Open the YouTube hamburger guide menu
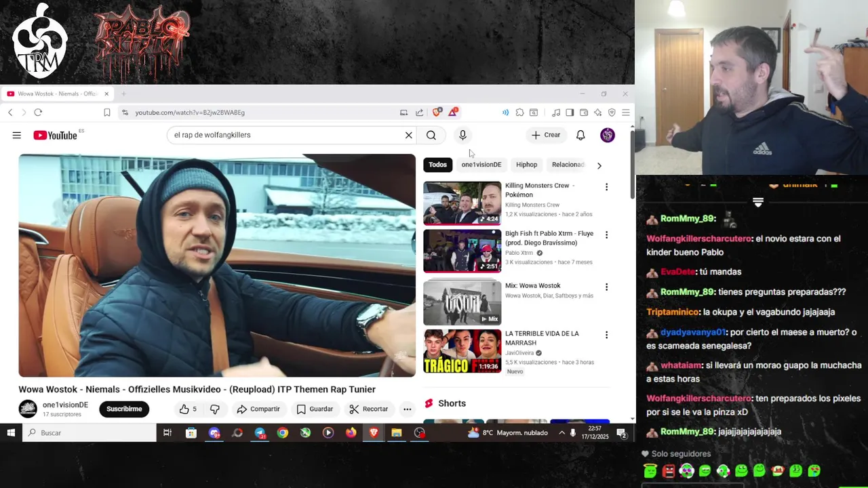 16,135
